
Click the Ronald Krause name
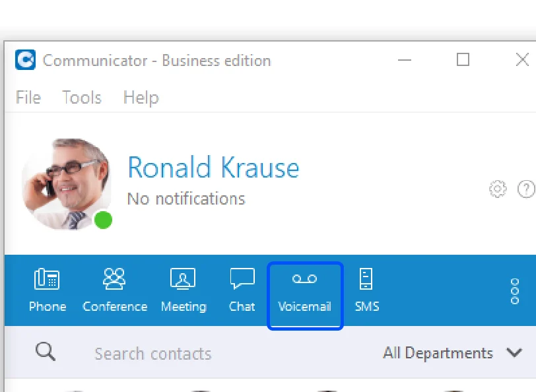213,167
